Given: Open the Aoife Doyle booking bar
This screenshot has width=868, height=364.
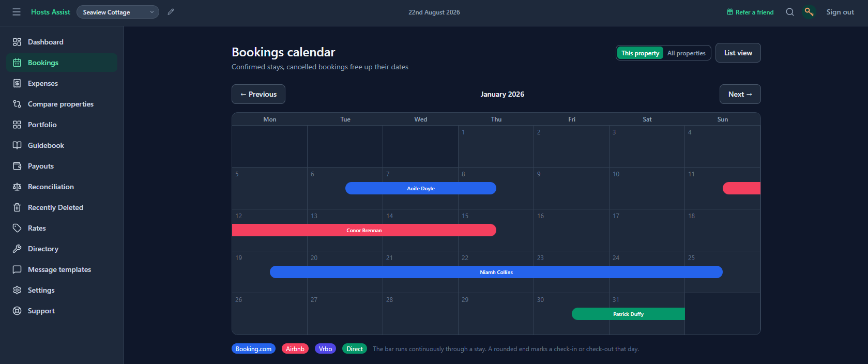Looking at the screenshot, I should point(421,188).
